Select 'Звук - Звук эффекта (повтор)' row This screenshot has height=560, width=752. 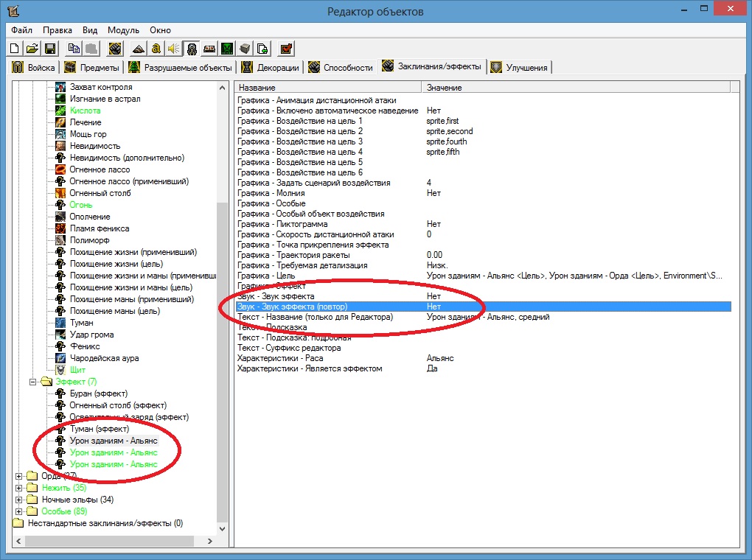tap(484, 307)
